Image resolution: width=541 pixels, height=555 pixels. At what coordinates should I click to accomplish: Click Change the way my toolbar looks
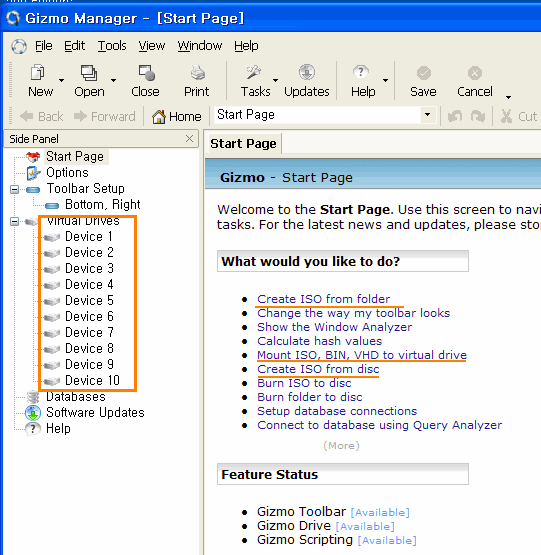coord(353,313)
